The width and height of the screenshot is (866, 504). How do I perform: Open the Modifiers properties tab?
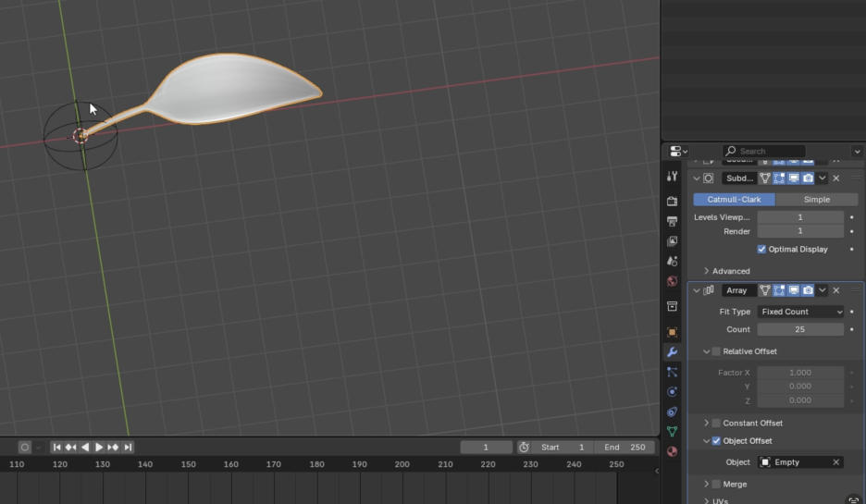coord(672,352)
